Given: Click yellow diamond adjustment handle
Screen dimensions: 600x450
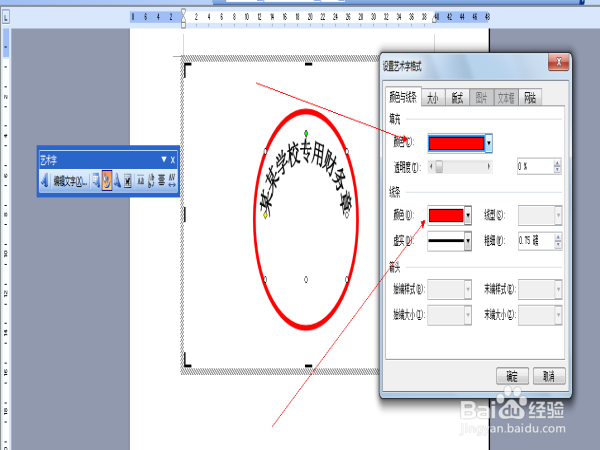Looking at the screenshot, I should [265, 215].
